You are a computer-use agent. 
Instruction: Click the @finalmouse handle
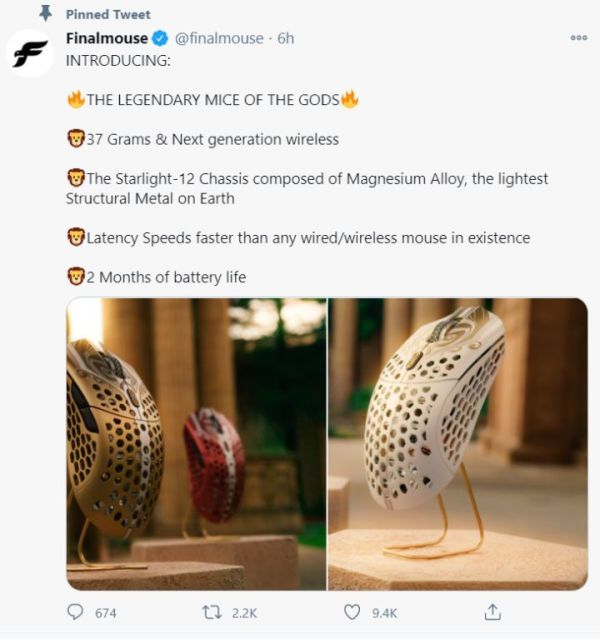(218, 39)
